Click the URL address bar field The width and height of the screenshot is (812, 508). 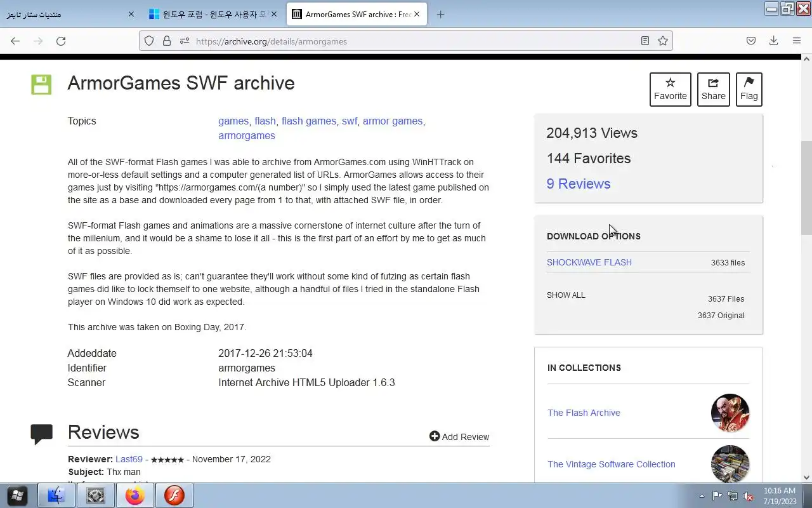pyautogui.click(x=406, y=41)
